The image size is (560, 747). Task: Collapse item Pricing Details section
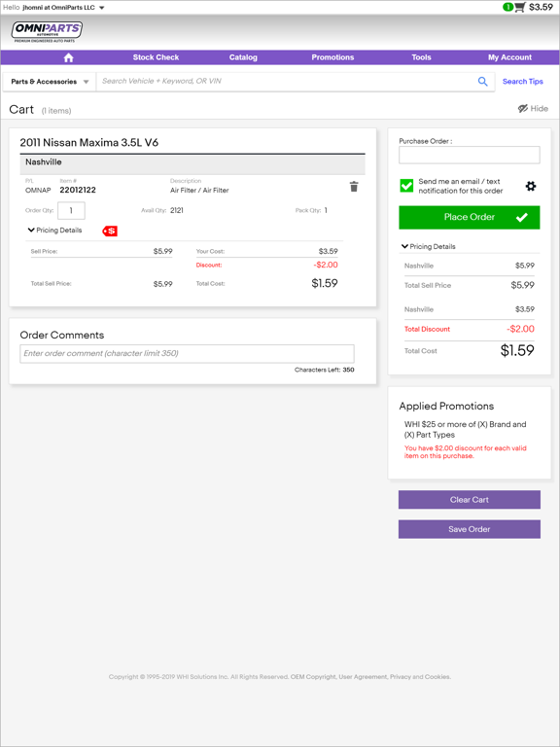(54, 231)
